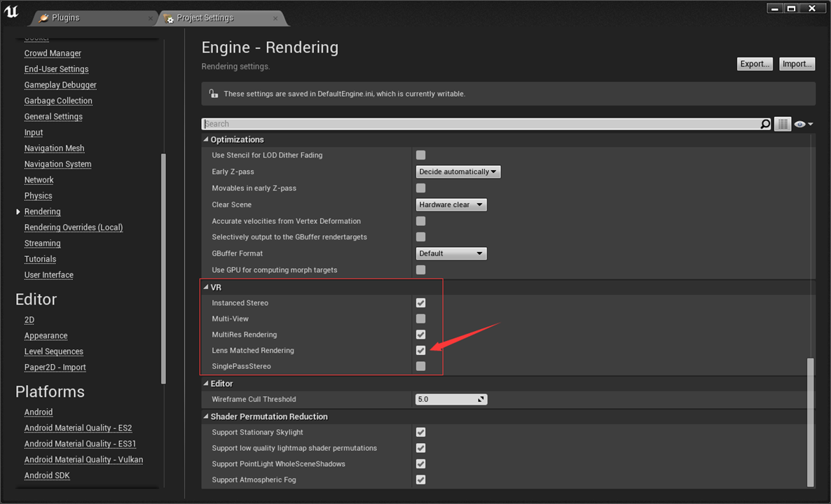Image resolution: width=831 pixels, height=504 pixels.
Task: Click the padlock icon on the DefaultEngine.ini banner
Action: pos(214,93)
